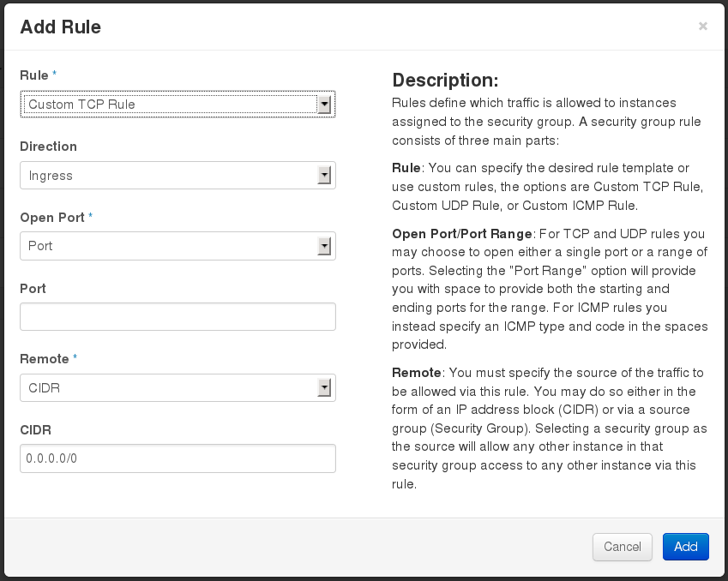Click the Rule field label
The image size is (728, 581).
coord(34,75)
